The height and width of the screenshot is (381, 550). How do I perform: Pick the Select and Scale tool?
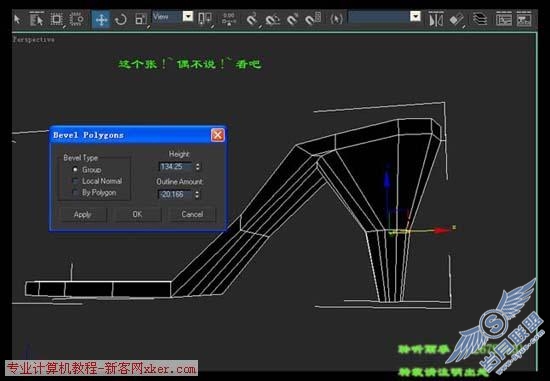tap(141, 19)
